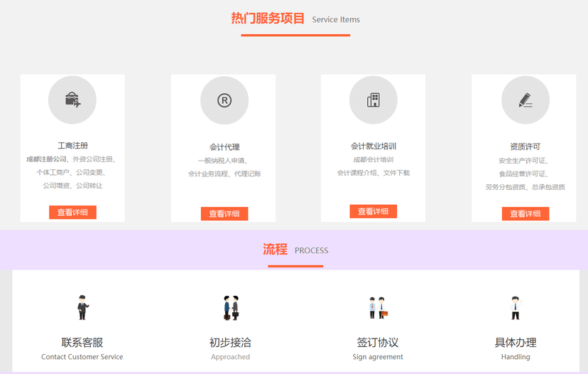Click the 会计就业培训 building icon

click(x=373, y=100)
